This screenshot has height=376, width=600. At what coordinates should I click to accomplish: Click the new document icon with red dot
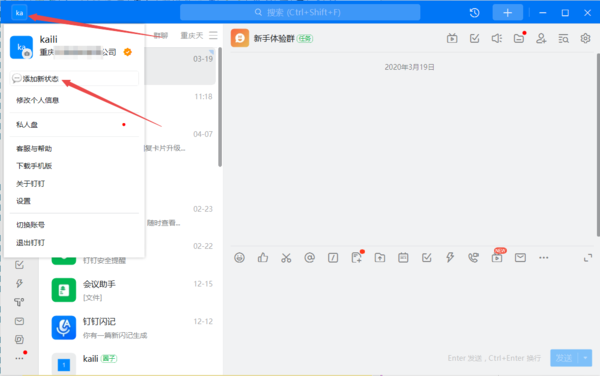coord(357,258)
